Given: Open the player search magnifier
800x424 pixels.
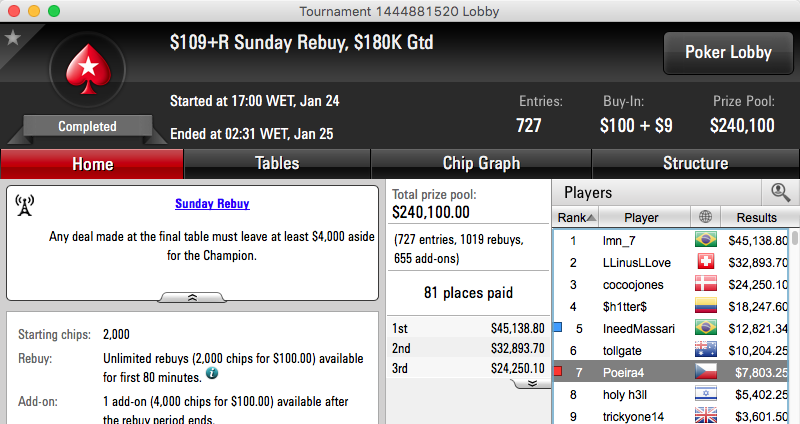Looking at the screenshot, I should pyautogui.click(x=780, y=192).
